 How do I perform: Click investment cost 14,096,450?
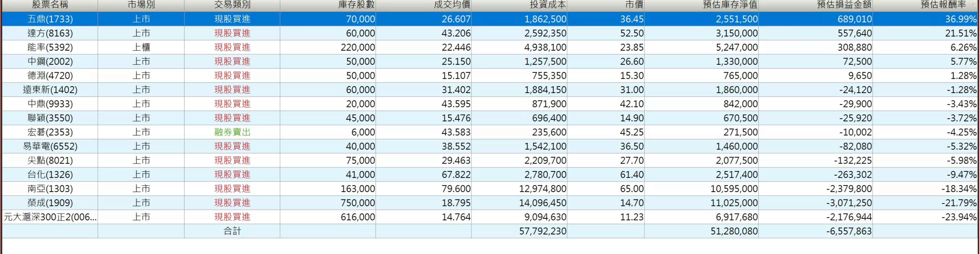coord(542,203)
